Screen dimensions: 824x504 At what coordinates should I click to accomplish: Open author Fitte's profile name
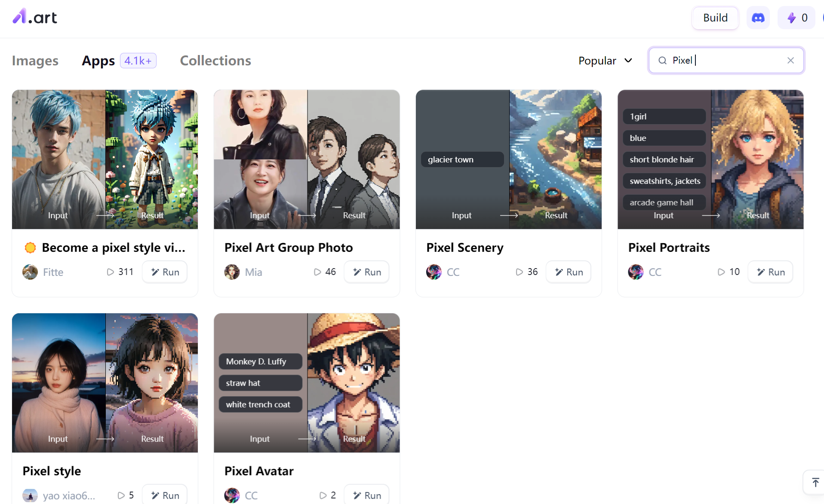click(x=53, y=272)
